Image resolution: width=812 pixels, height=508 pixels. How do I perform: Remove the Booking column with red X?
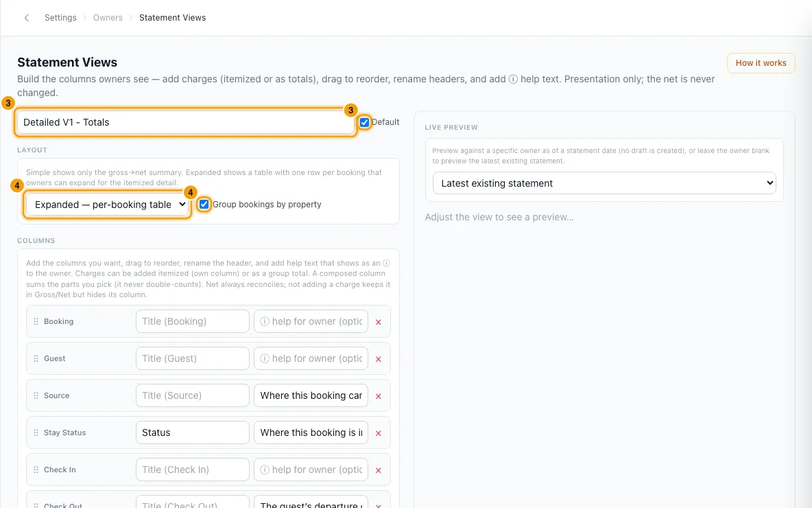[x=379, y=322]
